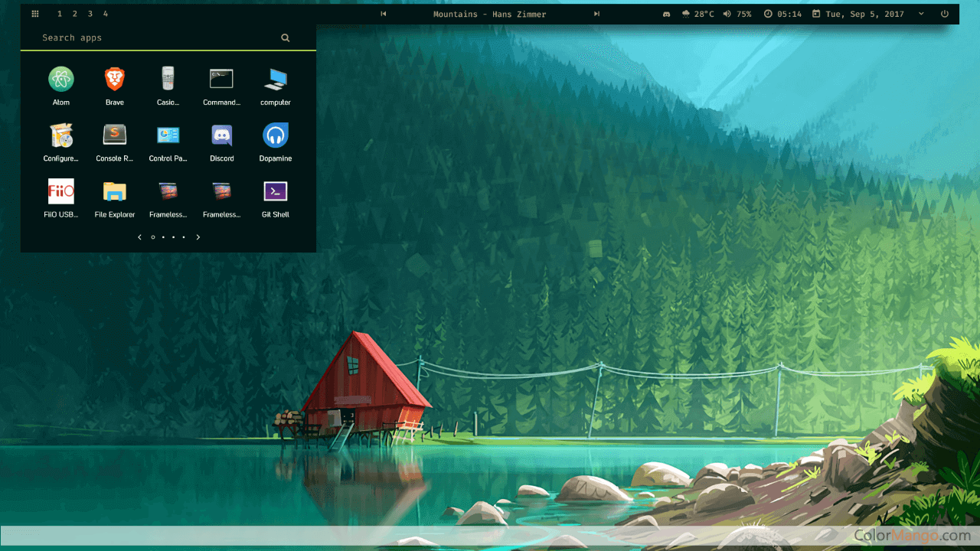Select the first page indicator circle
The width and height of the screenshot is (980, 551).
(153, 237)
